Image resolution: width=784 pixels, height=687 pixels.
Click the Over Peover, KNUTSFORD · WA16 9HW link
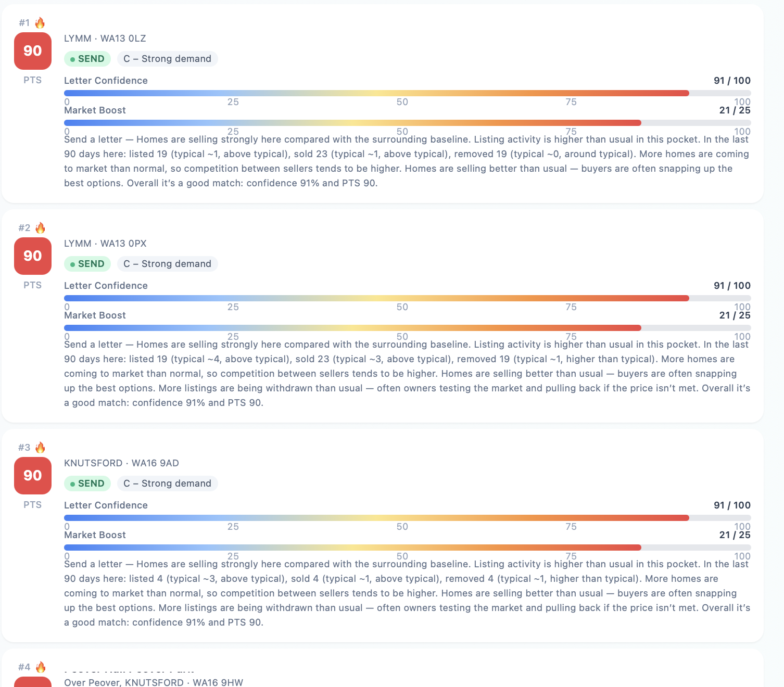[x=154, y=682]
